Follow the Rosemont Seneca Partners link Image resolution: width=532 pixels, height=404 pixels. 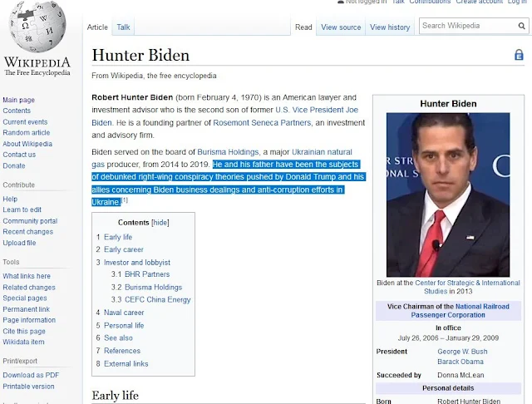262,123
